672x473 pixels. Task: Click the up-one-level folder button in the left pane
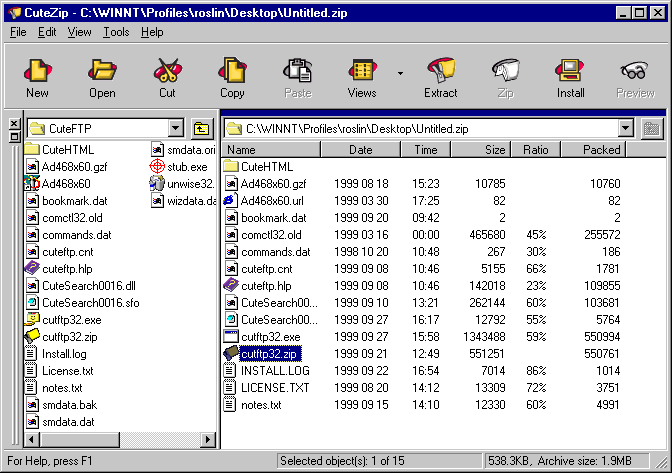201,129
